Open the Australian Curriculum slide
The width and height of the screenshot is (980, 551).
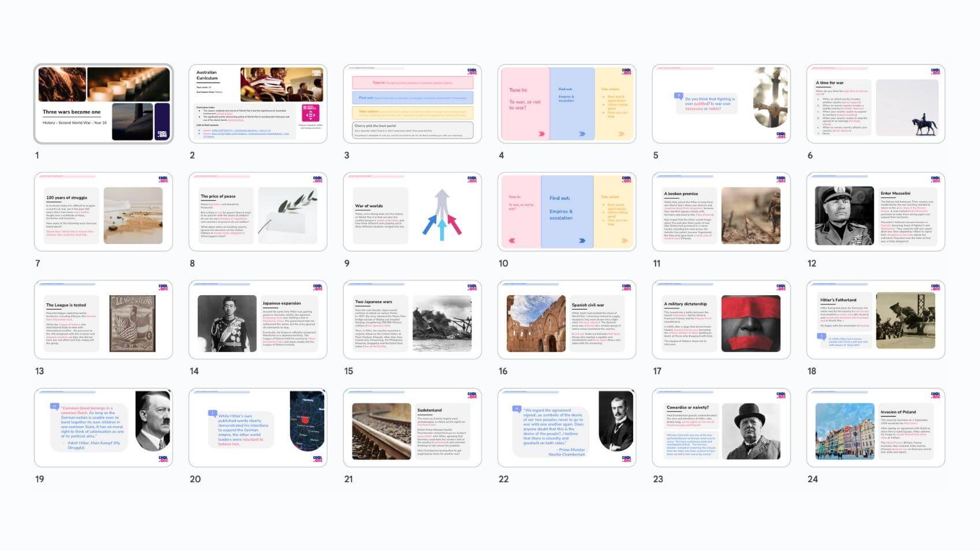tap(258, 104)
